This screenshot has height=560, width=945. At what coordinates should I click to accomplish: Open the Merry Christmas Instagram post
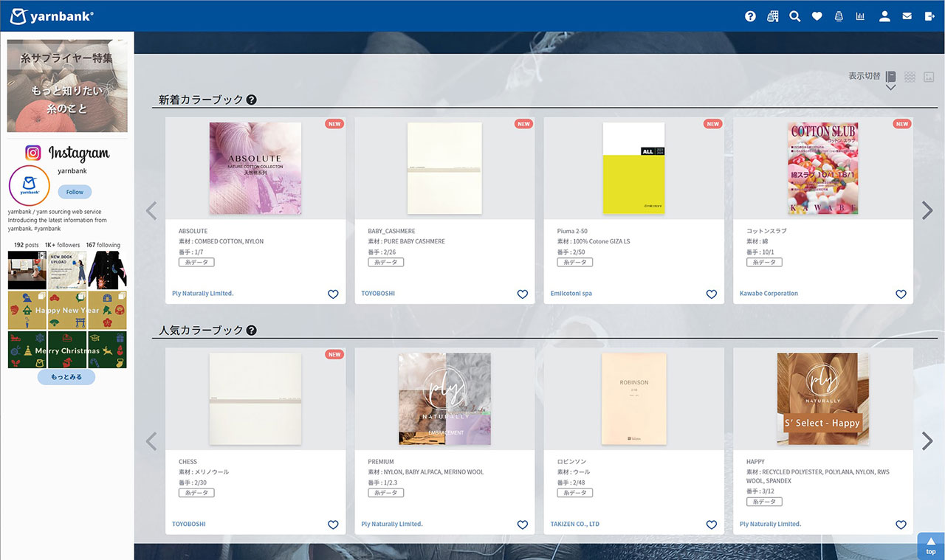click(67, 350)
